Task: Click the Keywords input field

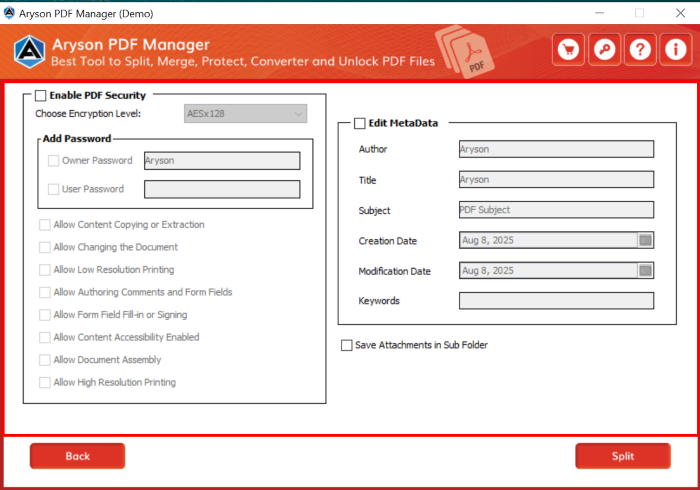Action: tap(556, 301)
